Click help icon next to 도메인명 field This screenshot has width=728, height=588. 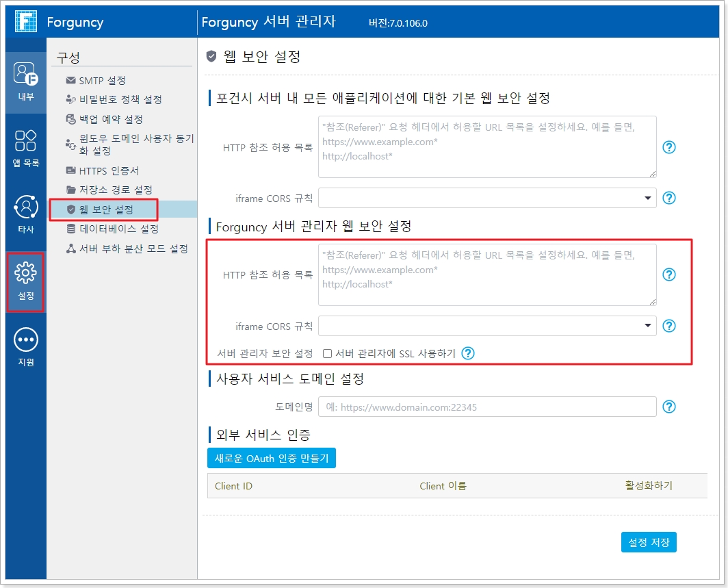coord(669,407)
